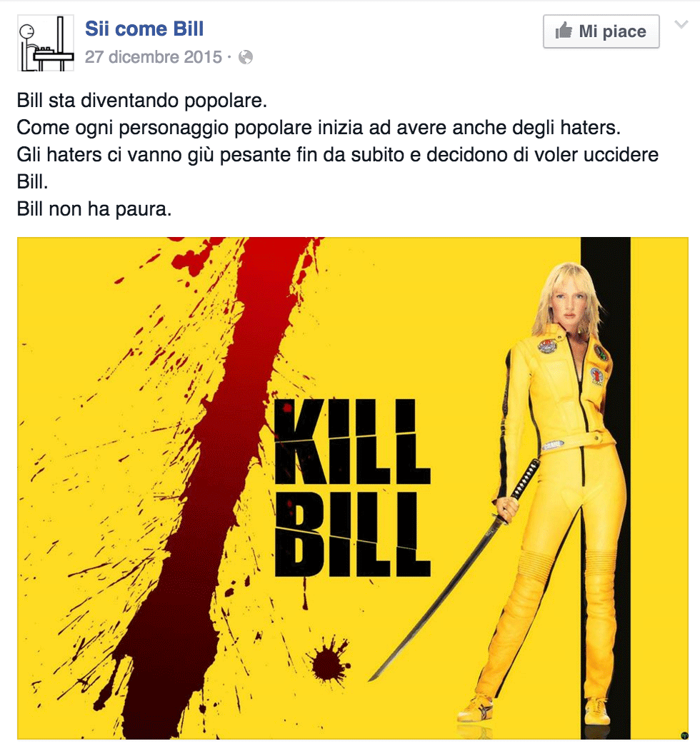Click the yellow sneakers at the poster bottom
The width and height of the screenshot is (700, 751).
(x=534, y=710)
